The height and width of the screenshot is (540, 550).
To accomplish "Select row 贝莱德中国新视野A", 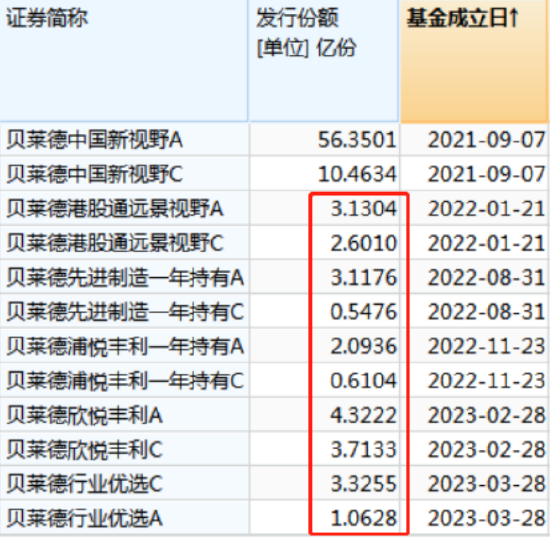I will pyautogui.click(x=275, y=139).
